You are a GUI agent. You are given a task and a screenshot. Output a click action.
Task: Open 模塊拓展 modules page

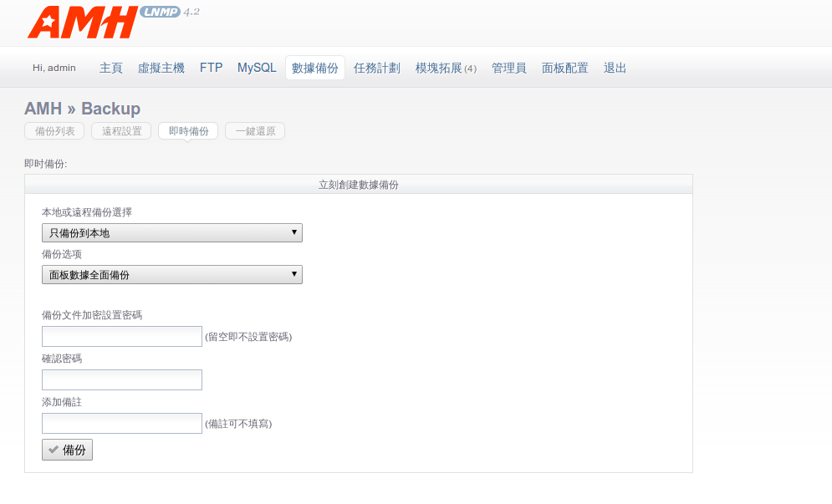[x=445, y=68]
